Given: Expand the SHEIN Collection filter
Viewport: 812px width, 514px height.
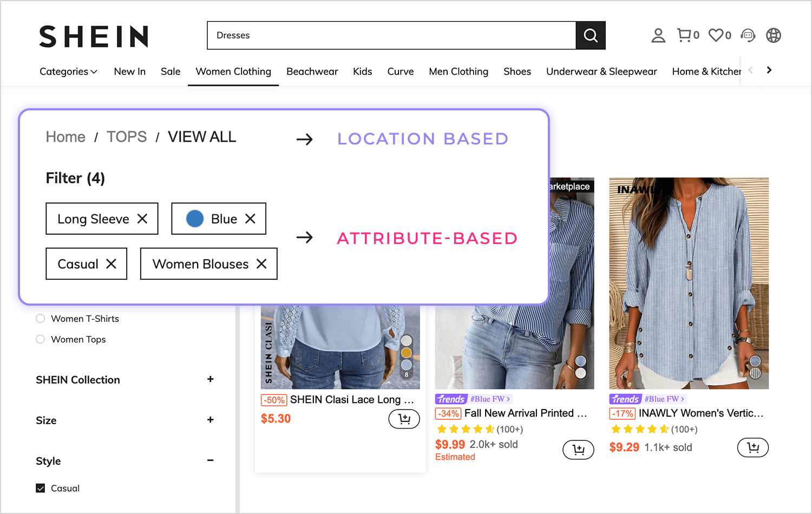Looking at the screenshot, I should [x=210, y=379].
